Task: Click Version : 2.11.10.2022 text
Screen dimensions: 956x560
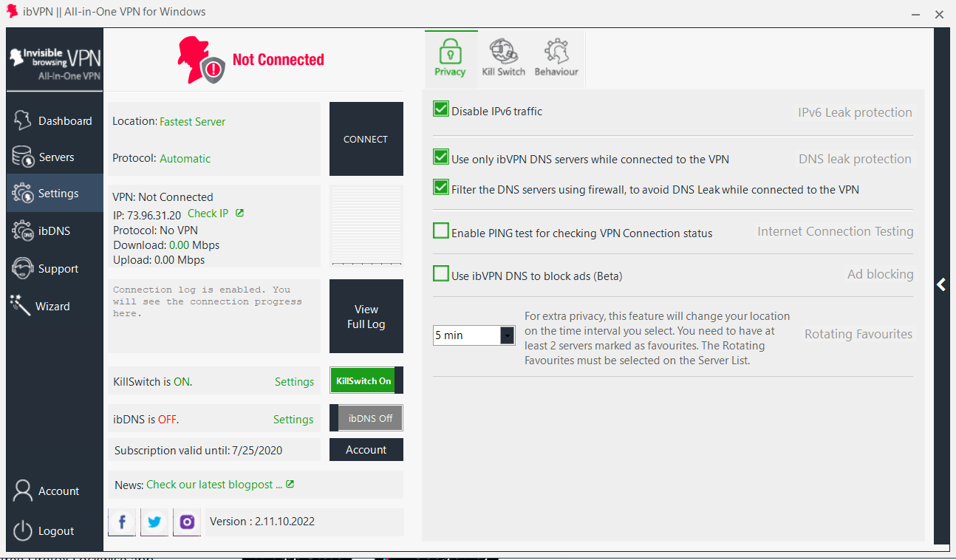Action: (262, 521)
